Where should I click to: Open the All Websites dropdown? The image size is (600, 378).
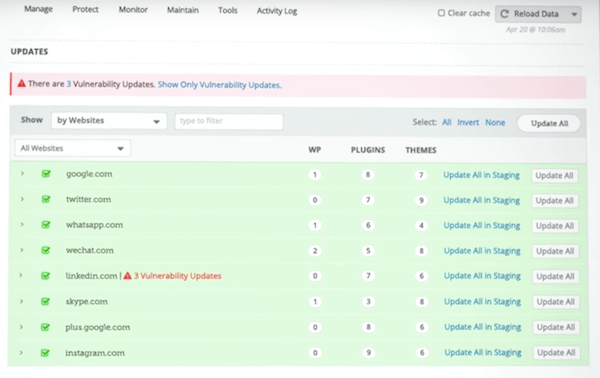click(73, 148)
